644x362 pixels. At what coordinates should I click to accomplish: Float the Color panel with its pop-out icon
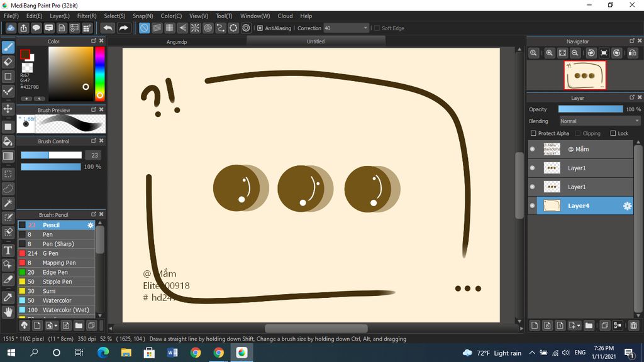click(x=94, y=41)
